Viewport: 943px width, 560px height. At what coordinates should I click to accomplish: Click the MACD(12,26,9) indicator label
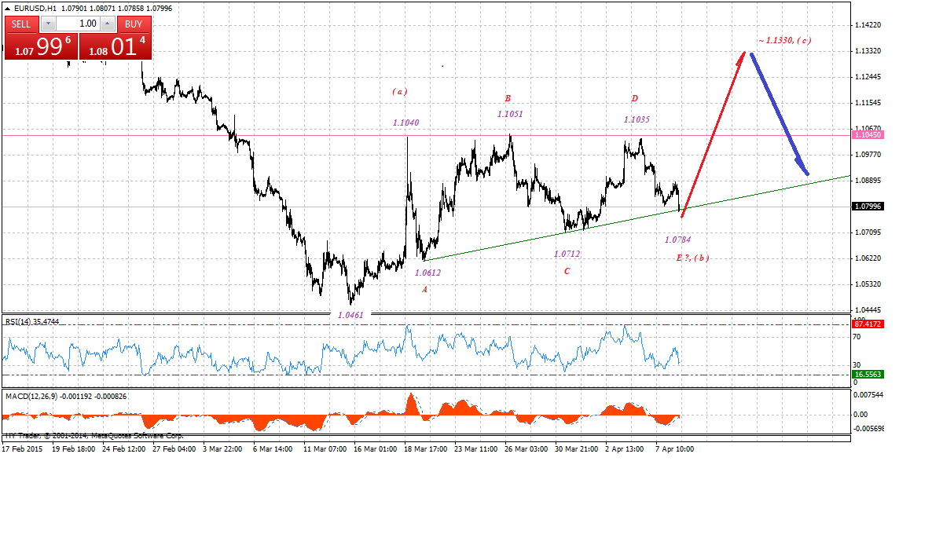click(66, 397)
